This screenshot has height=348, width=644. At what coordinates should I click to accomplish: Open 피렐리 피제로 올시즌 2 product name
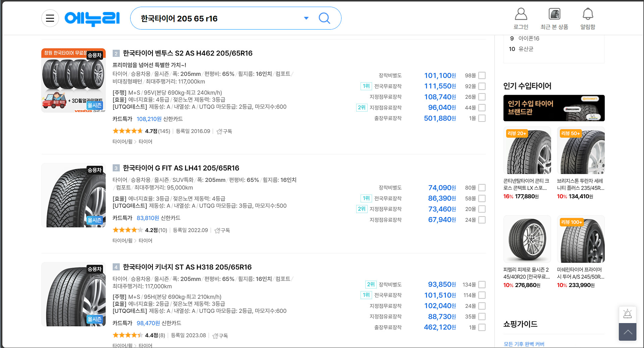[527, 273]
